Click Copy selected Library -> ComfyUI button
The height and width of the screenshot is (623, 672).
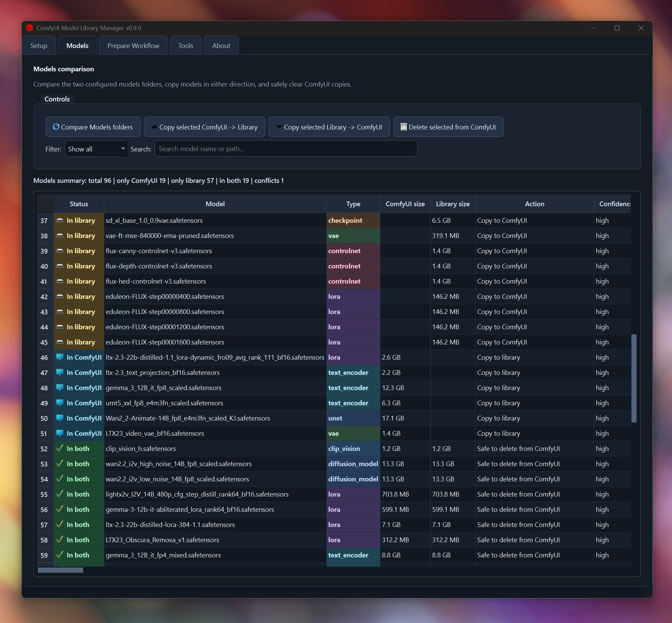[x=329, y=127]
